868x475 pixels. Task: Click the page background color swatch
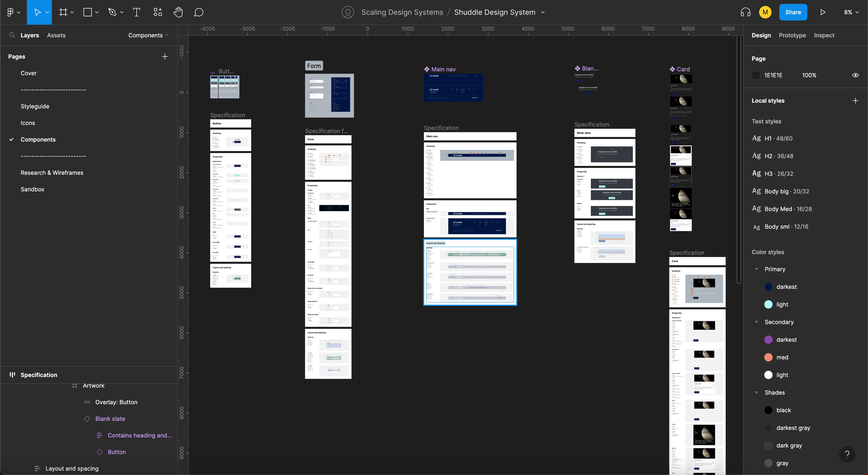coord(756,75)
